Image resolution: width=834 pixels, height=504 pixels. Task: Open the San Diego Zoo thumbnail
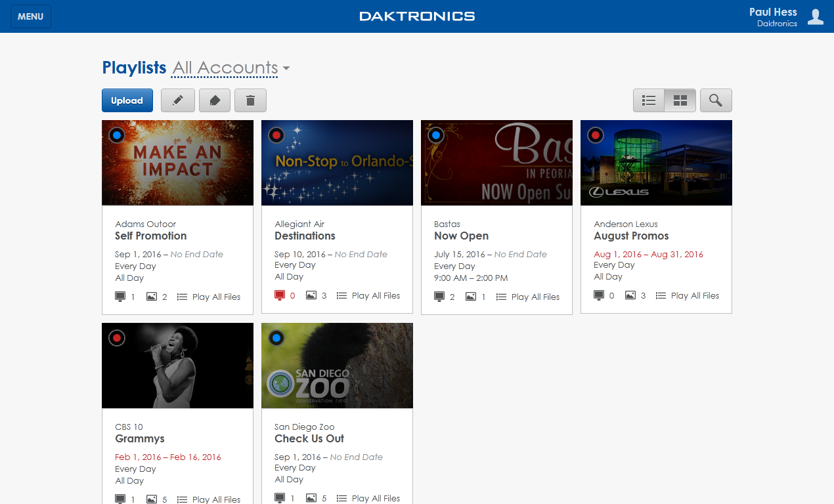coord(337,366)
